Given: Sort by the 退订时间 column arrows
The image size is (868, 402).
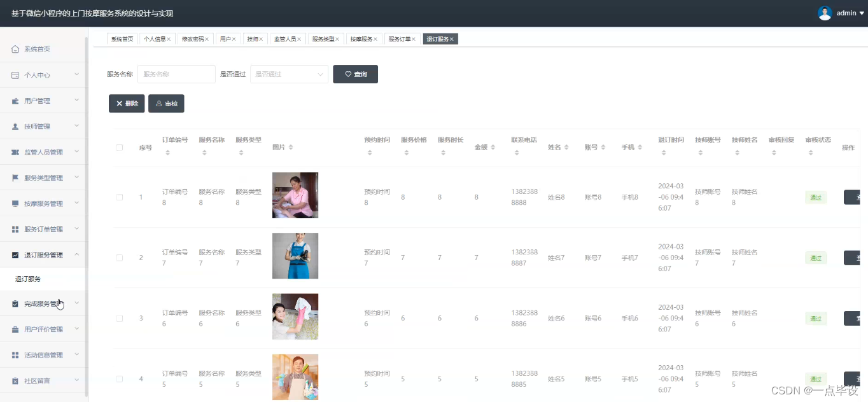Looking at the screenshot, I should click(664, 153).
